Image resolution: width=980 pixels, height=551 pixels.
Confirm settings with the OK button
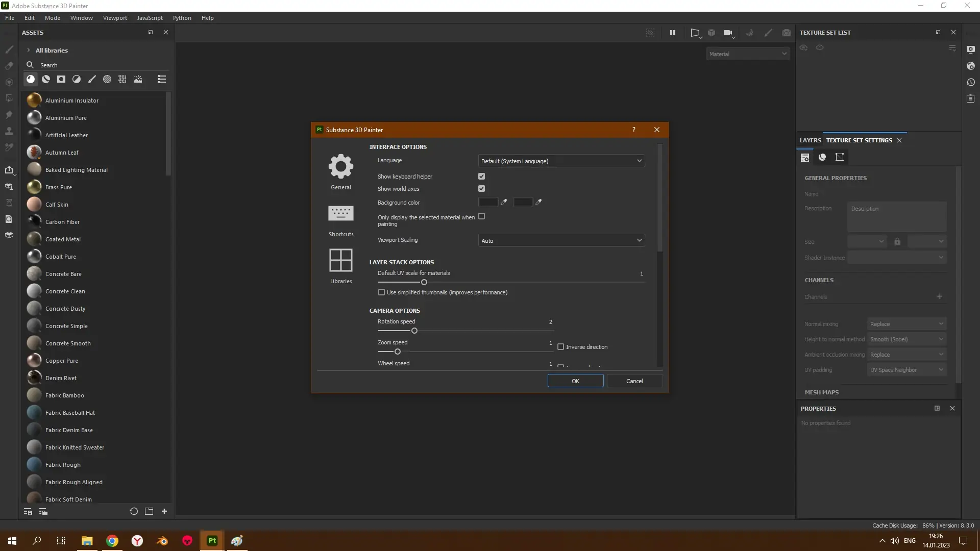(x=575, y=381)
